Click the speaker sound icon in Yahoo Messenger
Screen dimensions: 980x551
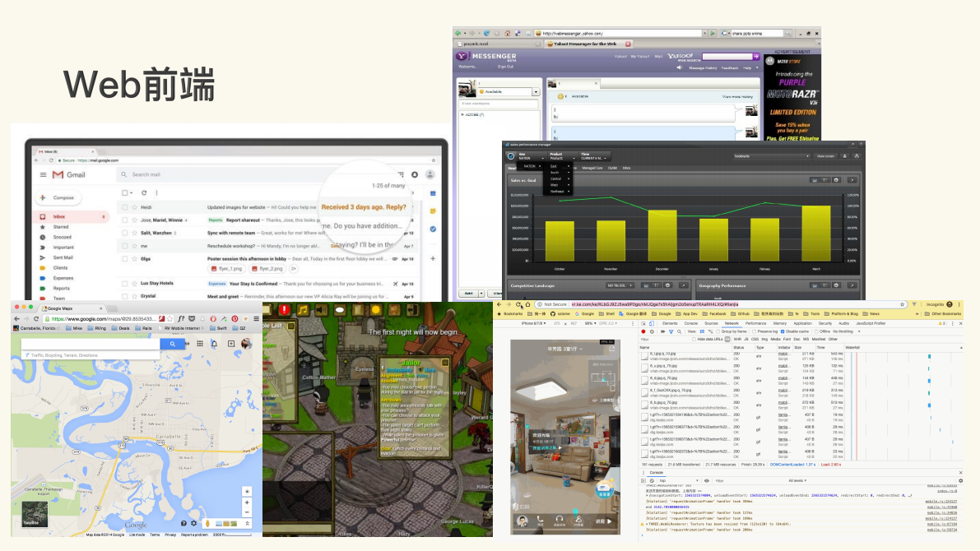680,67
